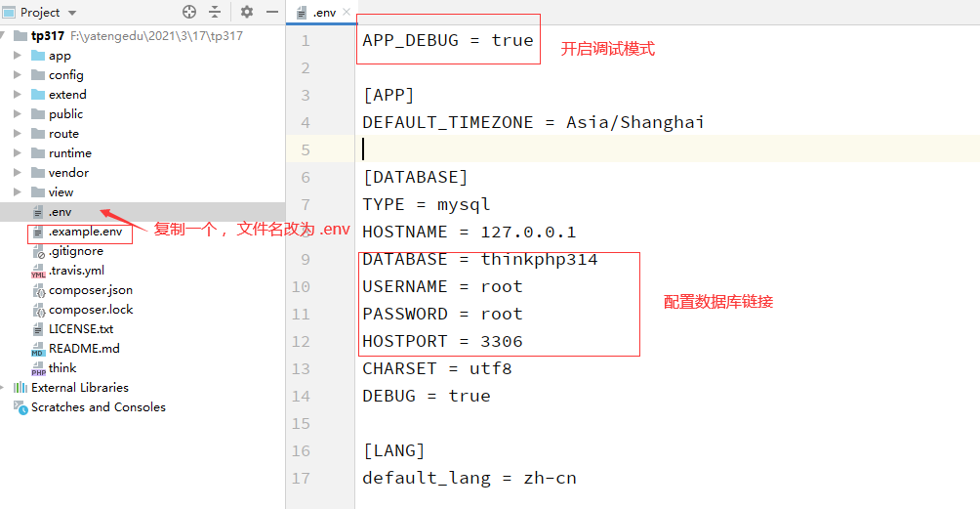The image size is (980, 509).
Task: Open the Project view dropdown
Action: click(x=72, y=13)
